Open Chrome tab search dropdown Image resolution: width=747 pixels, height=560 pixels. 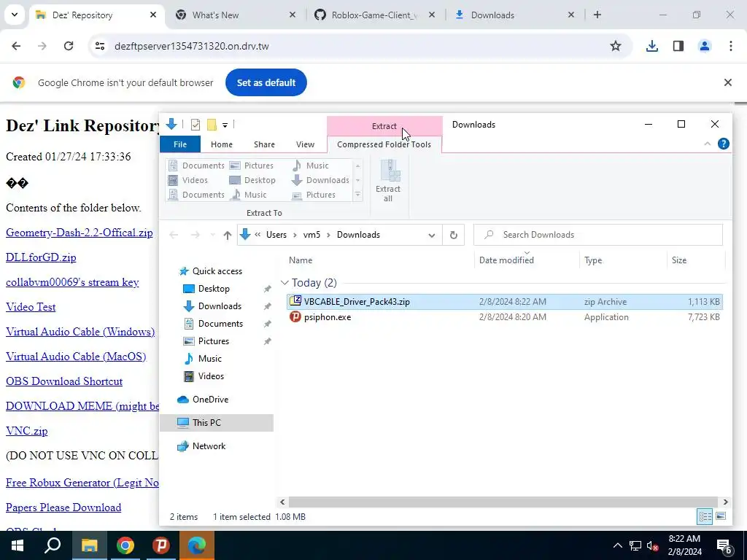(15, 15)
